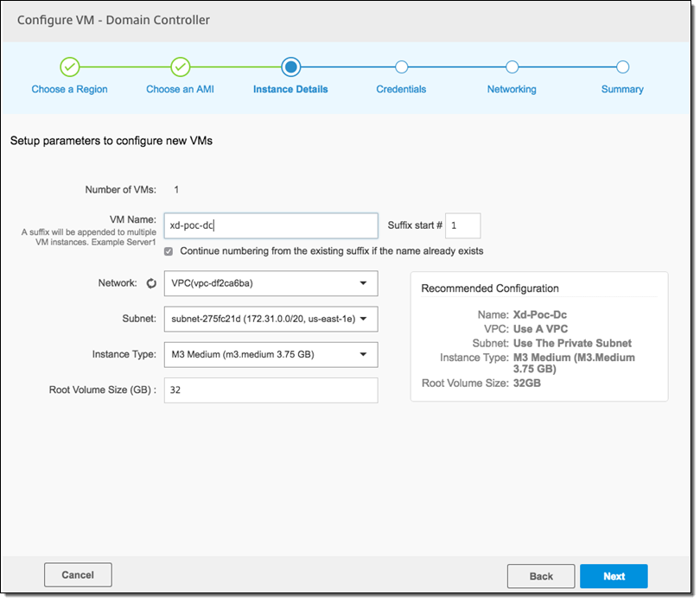Screen dimensions: 700x602
Task: Expand the Subnet dropdown
Action: click(270, 319)
